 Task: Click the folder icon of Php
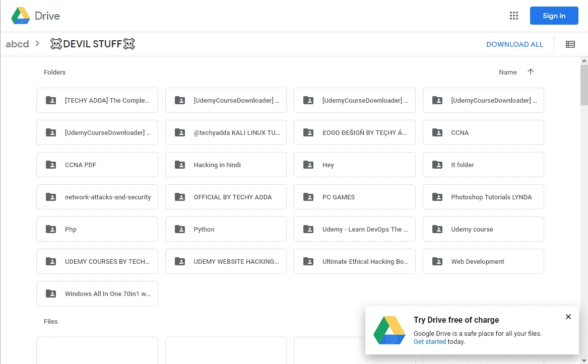pyautogui.click(x=50, y=229)
